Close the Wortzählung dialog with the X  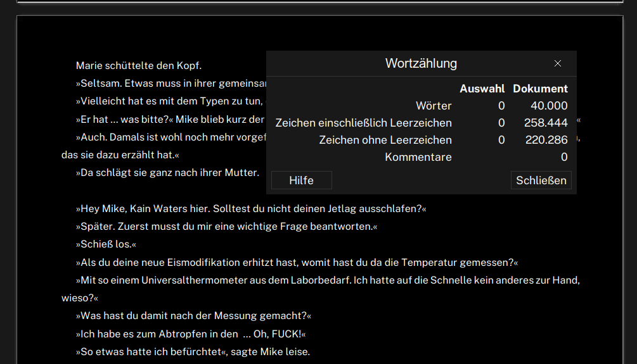pyautogui.click(x=558, y=63)
